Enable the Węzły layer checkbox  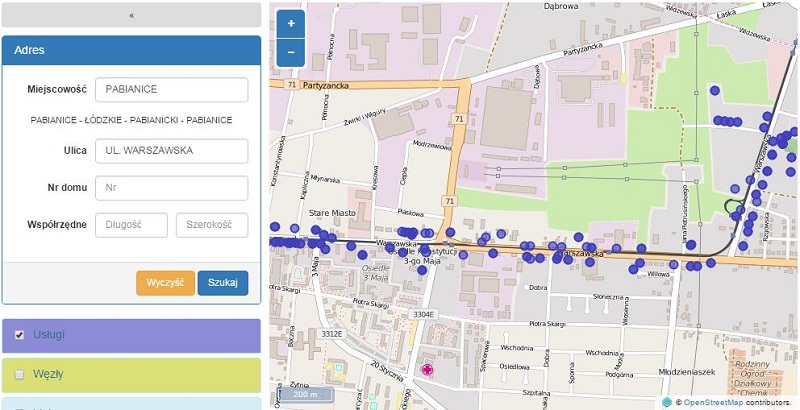point(19,374)
